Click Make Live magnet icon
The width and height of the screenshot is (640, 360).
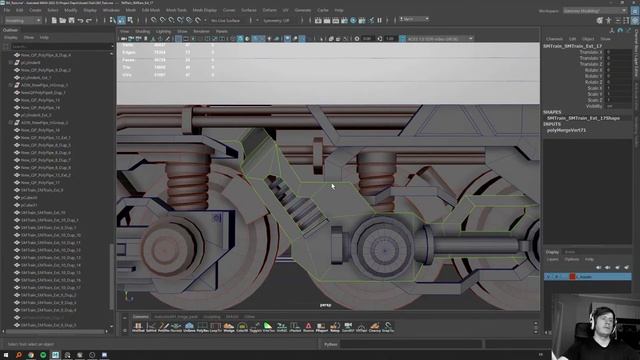(x=198, y=20)
